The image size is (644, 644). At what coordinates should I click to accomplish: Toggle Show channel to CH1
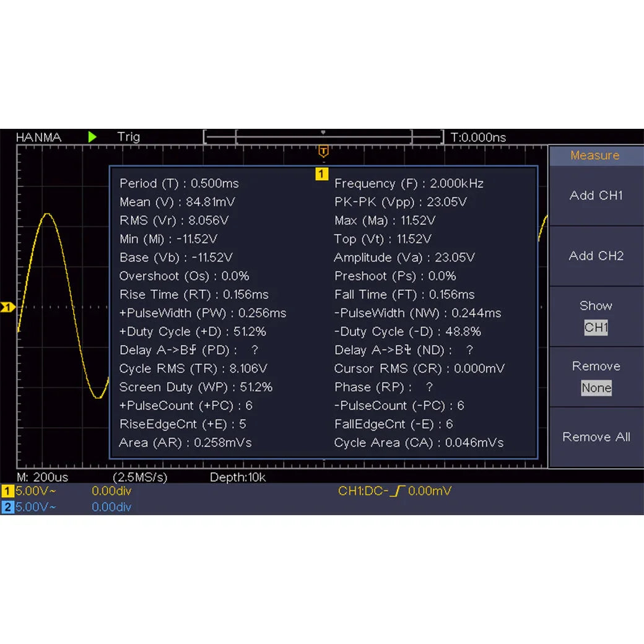596,327
